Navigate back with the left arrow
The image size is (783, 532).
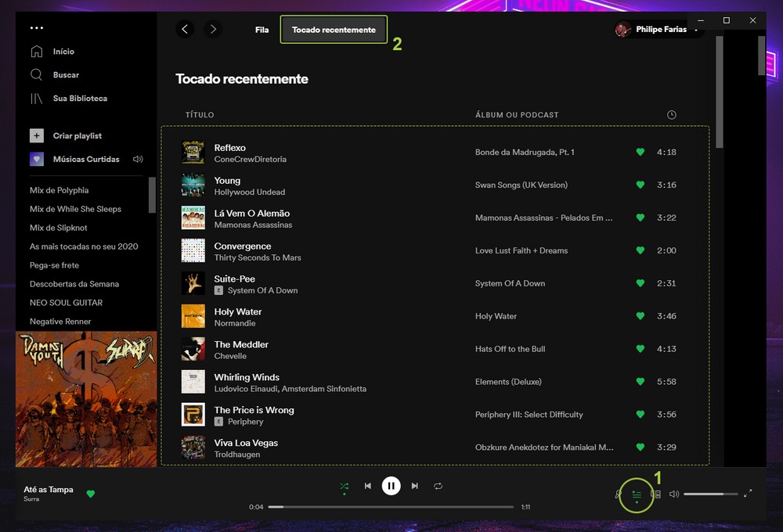coord(185,30)
